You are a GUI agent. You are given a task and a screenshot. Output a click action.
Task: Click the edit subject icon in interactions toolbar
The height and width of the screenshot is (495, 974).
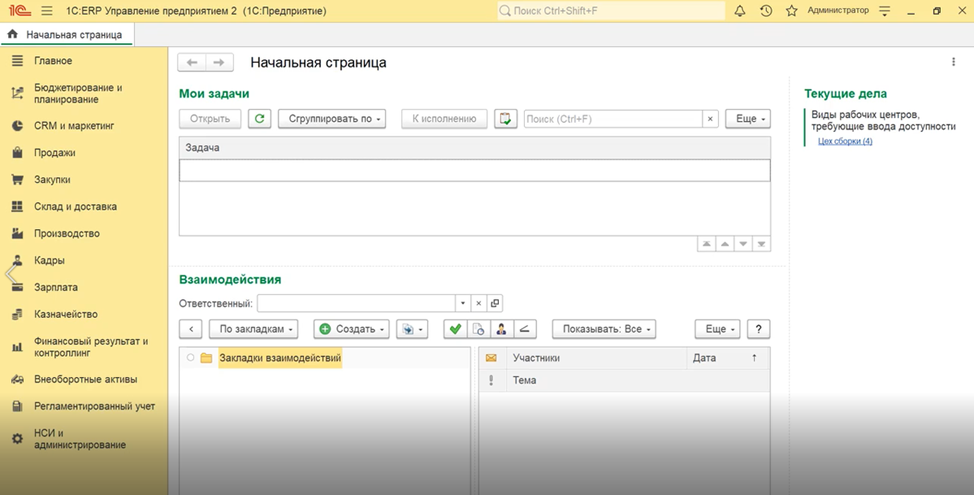point(524,329)
